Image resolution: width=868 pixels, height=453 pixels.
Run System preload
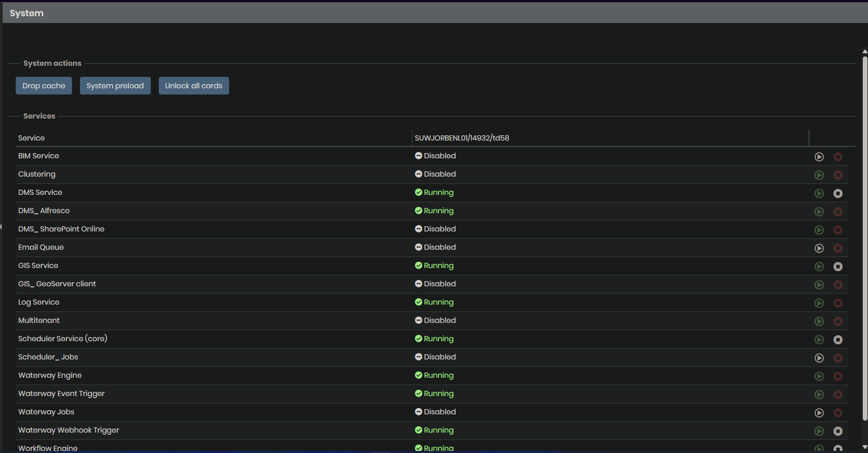click(x=115, y=86)
